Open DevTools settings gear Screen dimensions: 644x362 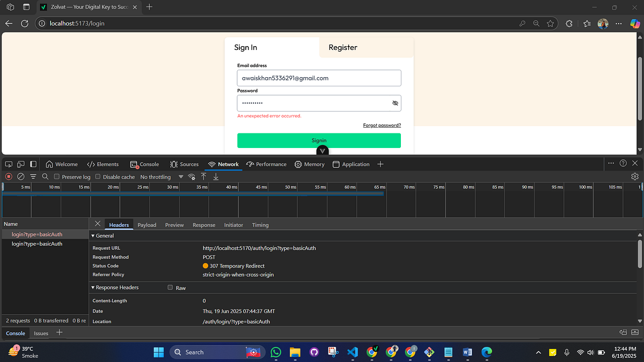(634, 176)
